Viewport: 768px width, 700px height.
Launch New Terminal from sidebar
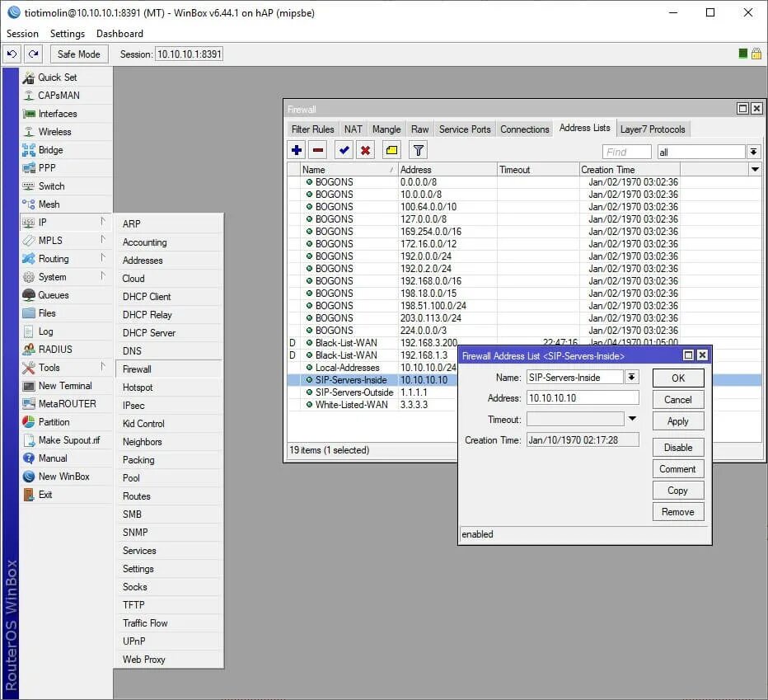pos(66,386)
